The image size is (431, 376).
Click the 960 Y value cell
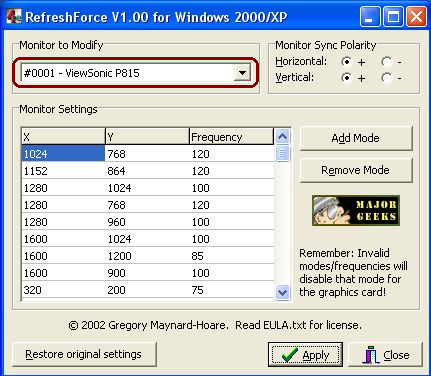116,222
